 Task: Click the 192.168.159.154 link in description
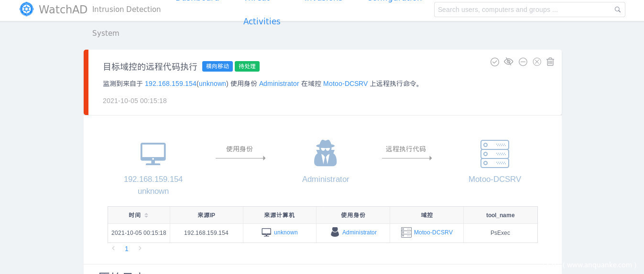point(170,84)
